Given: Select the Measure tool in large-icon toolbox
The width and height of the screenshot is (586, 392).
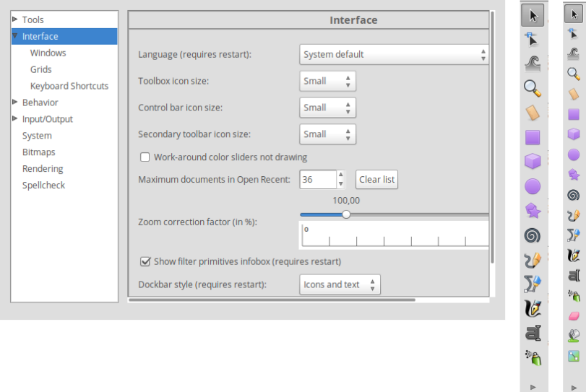Looking at the screenshot, I should tap(533, 113).
